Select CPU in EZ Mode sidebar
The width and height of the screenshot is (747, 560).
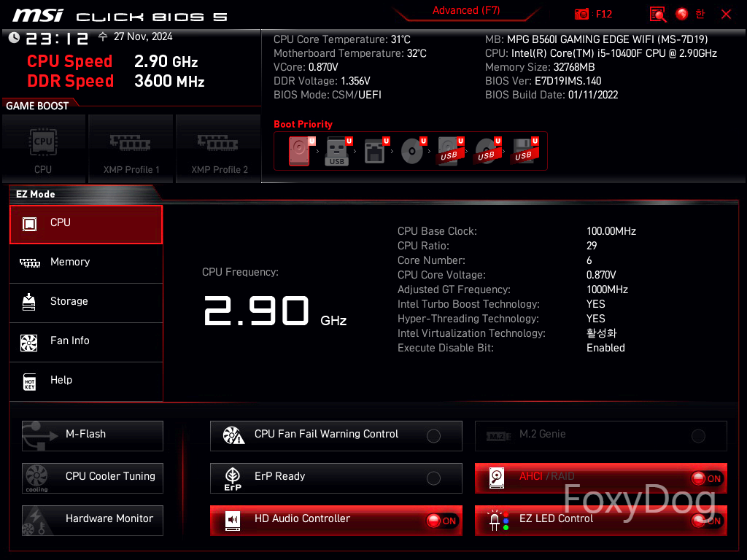86,225
